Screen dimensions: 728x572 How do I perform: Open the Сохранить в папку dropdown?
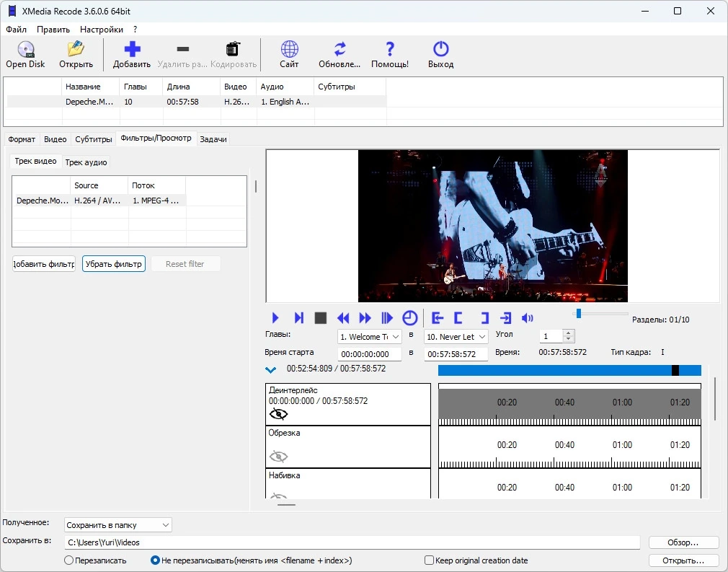118,525
